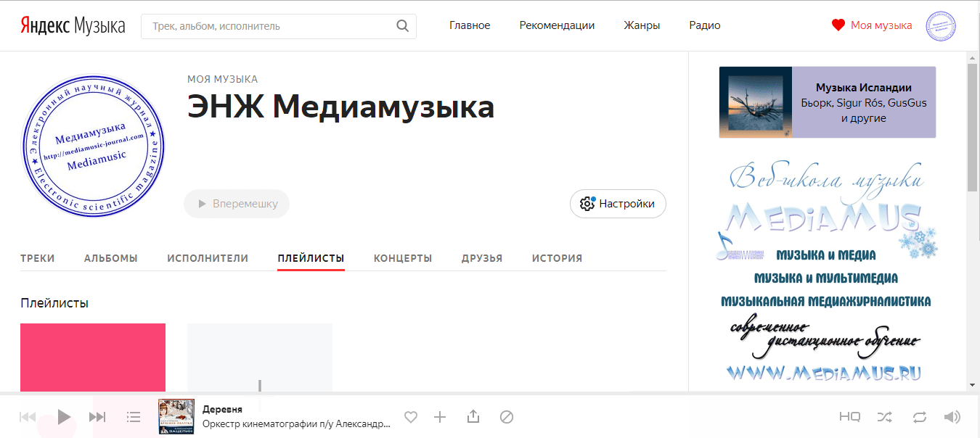
Task: Open the play queue list icon
Action: (134, 417)
